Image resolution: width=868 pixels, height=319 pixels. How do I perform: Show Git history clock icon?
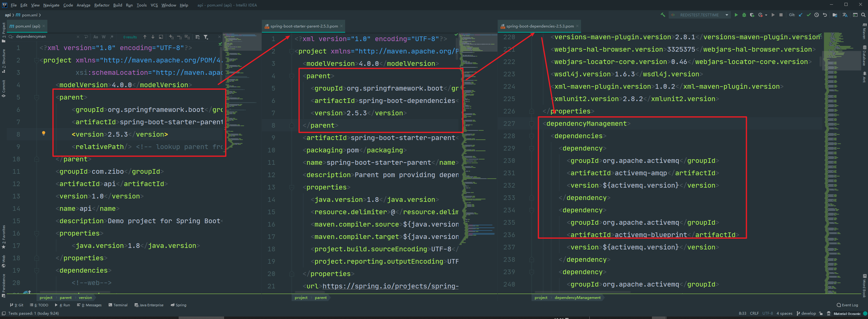pos(817,15)
